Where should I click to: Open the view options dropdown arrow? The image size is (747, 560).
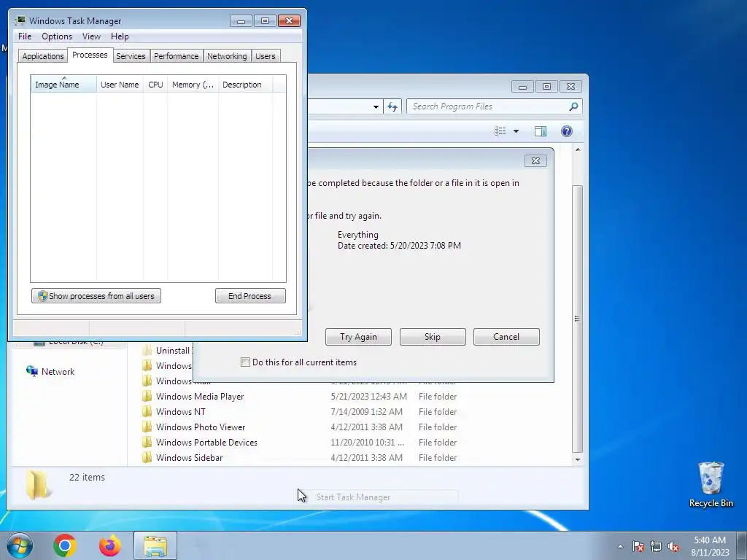(516, 131)
